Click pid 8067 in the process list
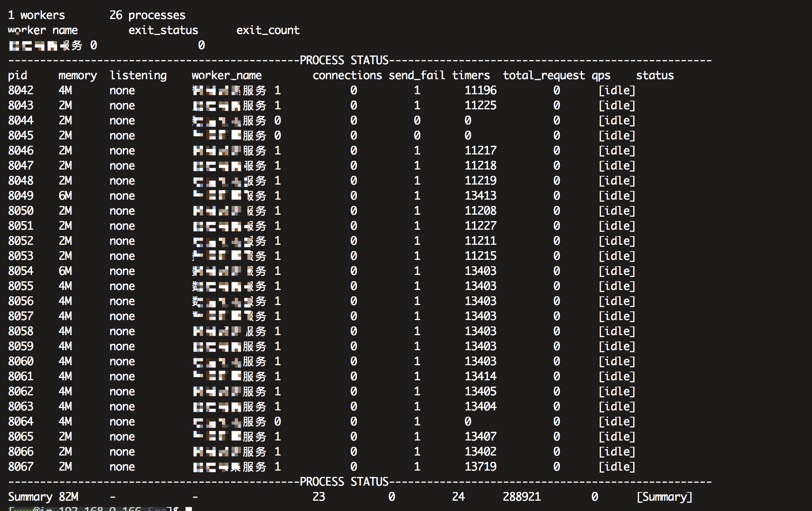The height and width of the screenshot is (511, 812). tap(21, 467)
